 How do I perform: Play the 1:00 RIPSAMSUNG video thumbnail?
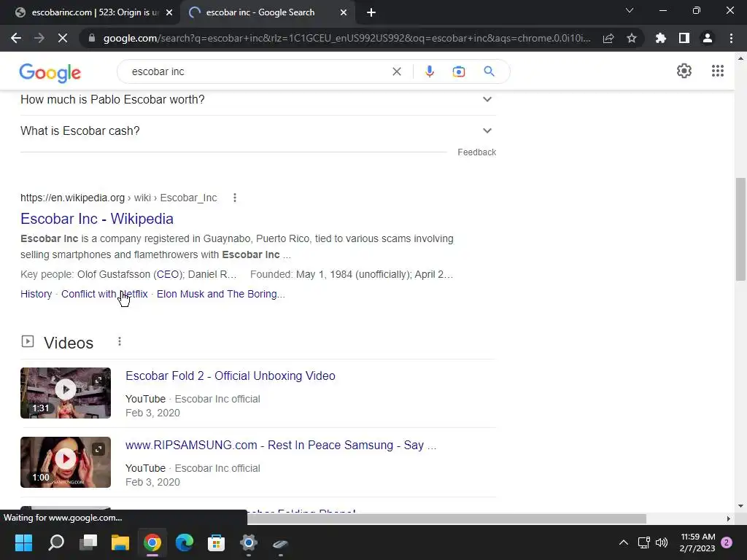(x=66, y=462)
